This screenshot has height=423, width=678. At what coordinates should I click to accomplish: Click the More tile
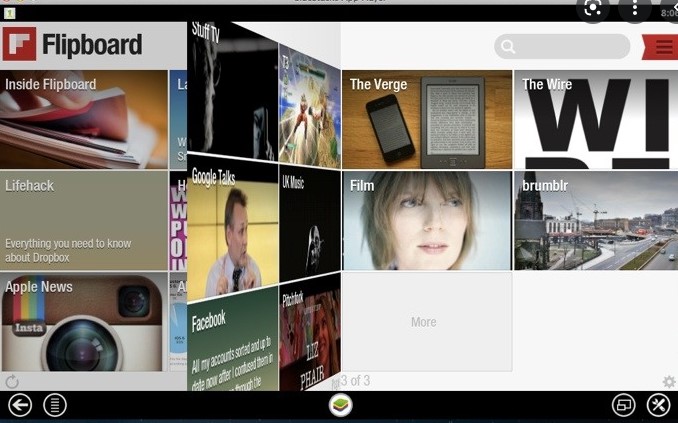coord(427,322)
